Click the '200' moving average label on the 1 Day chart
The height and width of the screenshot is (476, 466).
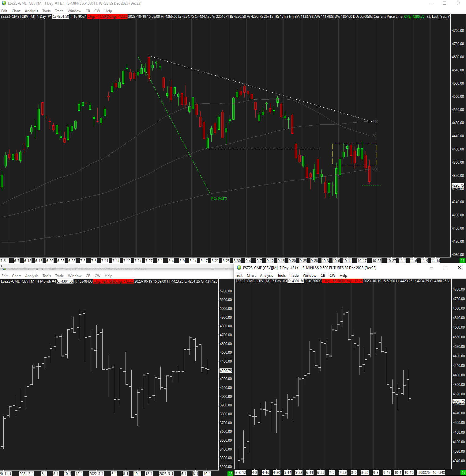(375, 169)
